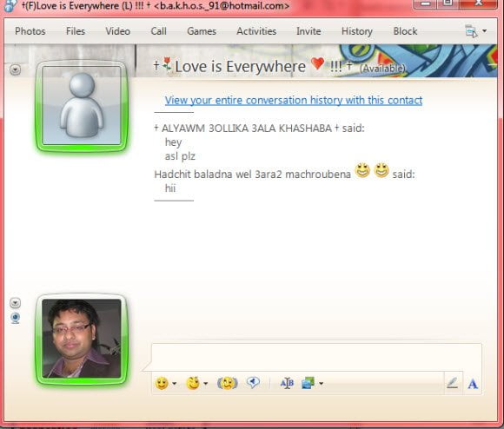504x429 pixels.
Task: Click the background picture icon
Action: click(x=308, y=383)
